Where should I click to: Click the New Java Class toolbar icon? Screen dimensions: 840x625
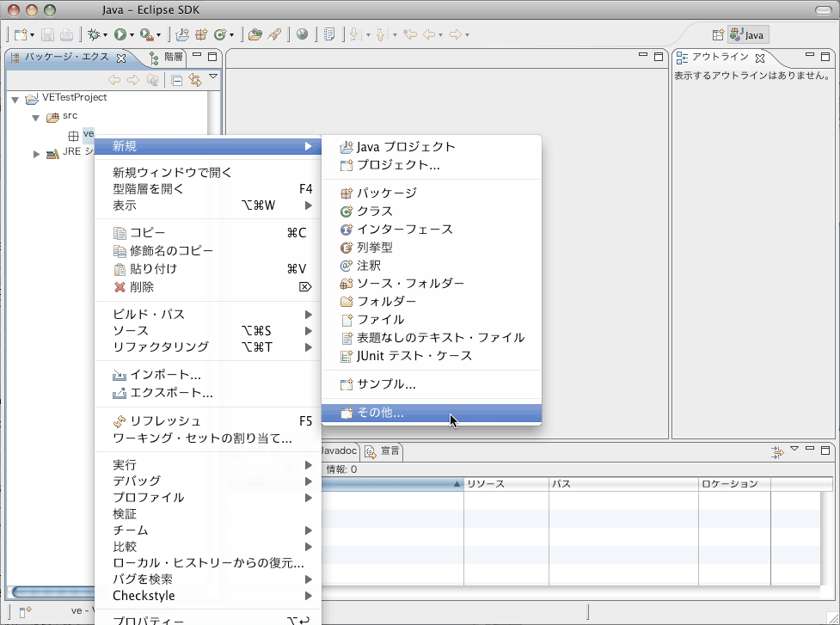pos(220,34)
